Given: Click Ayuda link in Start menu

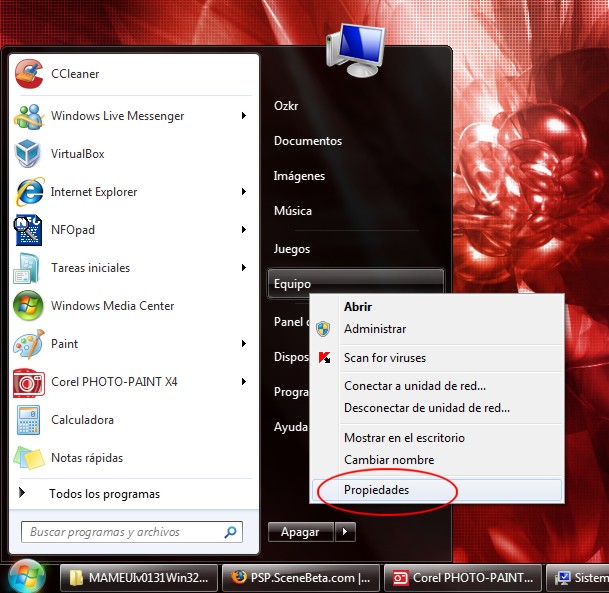Looking at the screenshot, I should tap(291, 427).
